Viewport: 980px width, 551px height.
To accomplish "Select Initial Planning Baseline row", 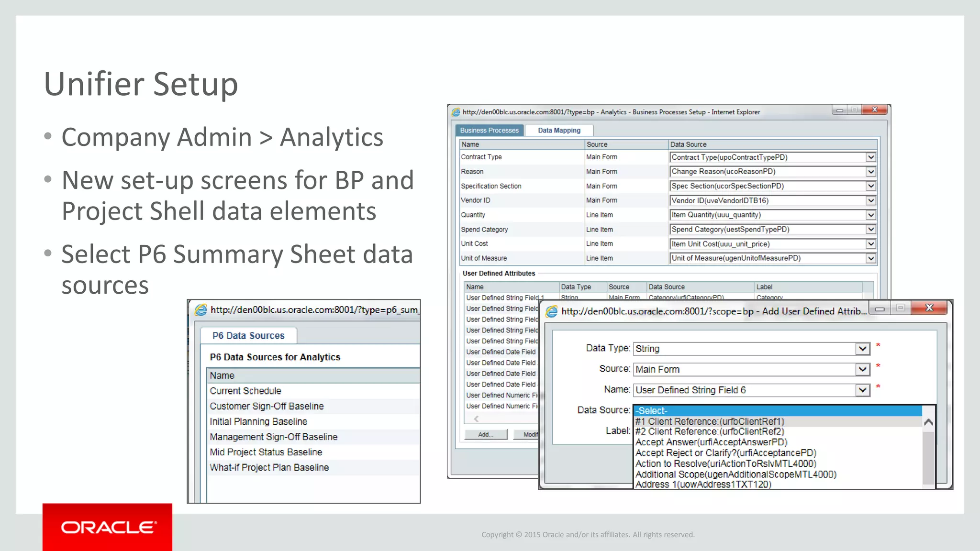I will (x=313, y=421).
